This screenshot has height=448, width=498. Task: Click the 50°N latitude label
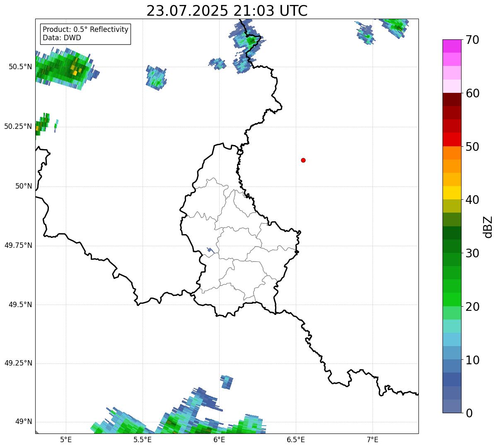coord(24,186)
